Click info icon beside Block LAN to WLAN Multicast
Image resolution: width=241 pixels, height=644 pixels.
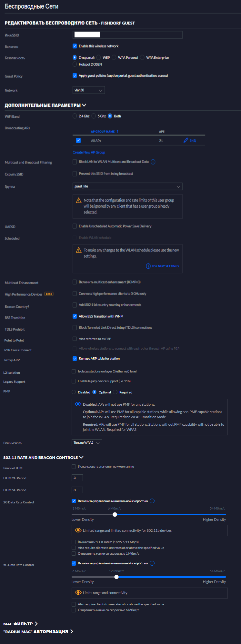coord(153,162)
